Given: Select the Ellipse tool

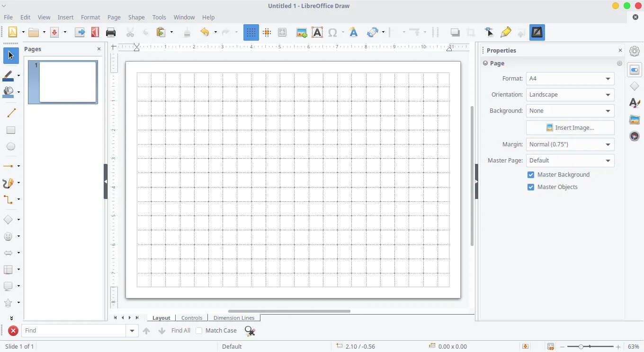Looking at the screenshot, I should pyautogui.click(x=11, y=146).
